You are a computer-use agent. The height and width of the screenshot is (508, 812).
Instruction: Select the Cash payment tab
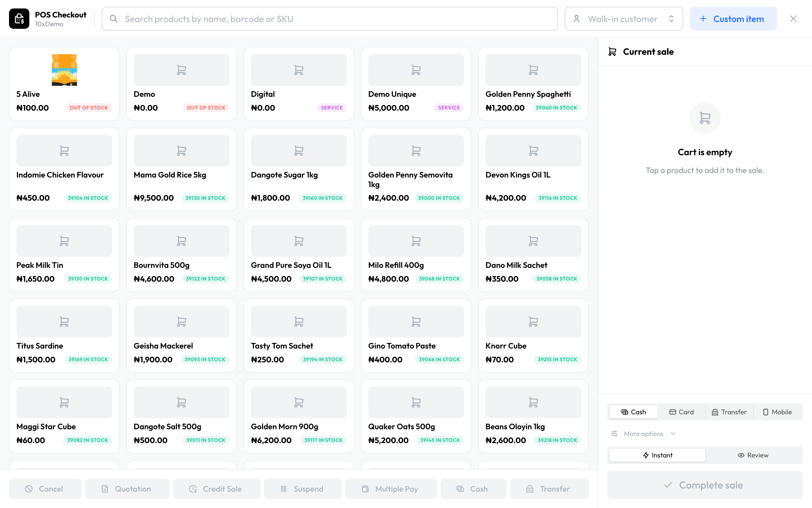(633, 412)
